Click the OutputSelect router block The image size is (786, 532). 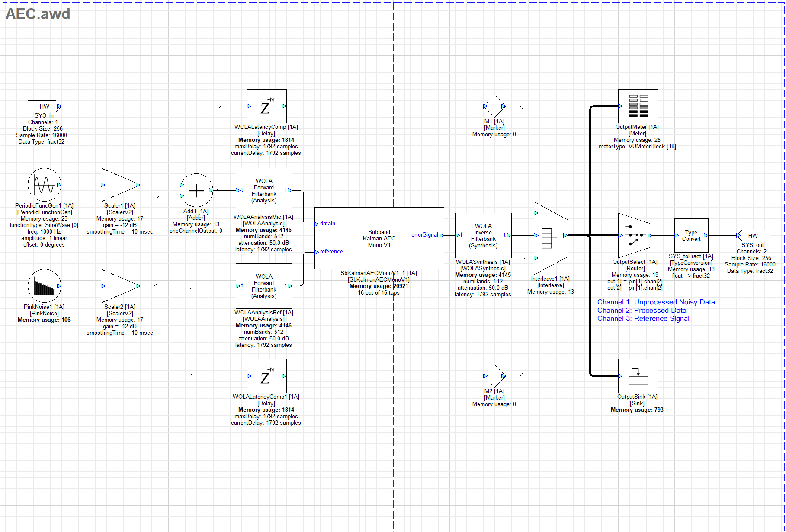pos(635,235)
